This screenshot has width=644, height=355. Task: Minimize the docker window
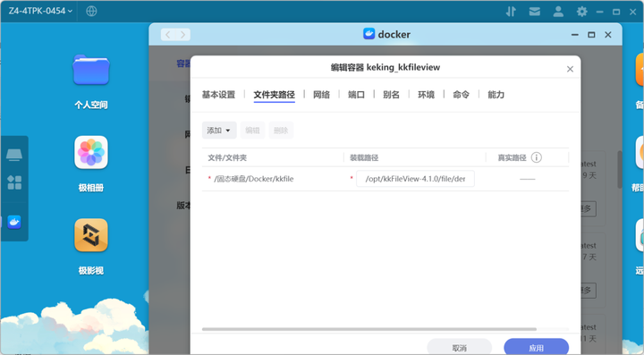[575, 35]
